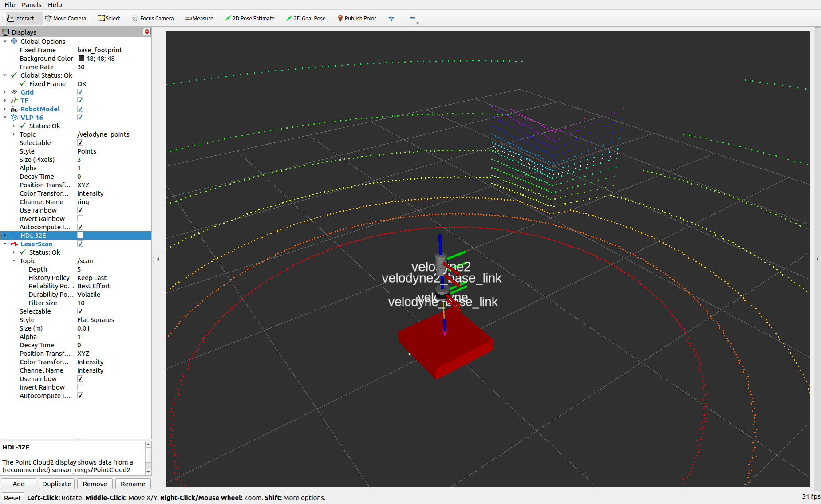
Task: Click the Rename button
Action: [133, 484]
